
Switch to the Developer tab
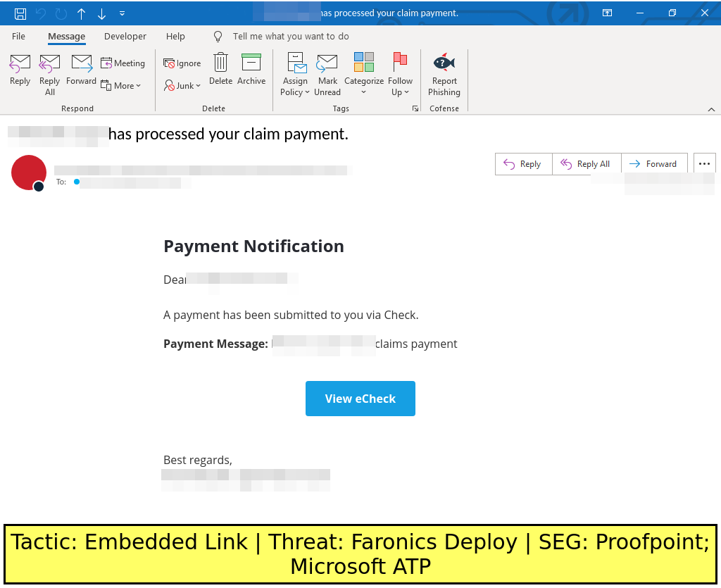(x=125, y=37)
